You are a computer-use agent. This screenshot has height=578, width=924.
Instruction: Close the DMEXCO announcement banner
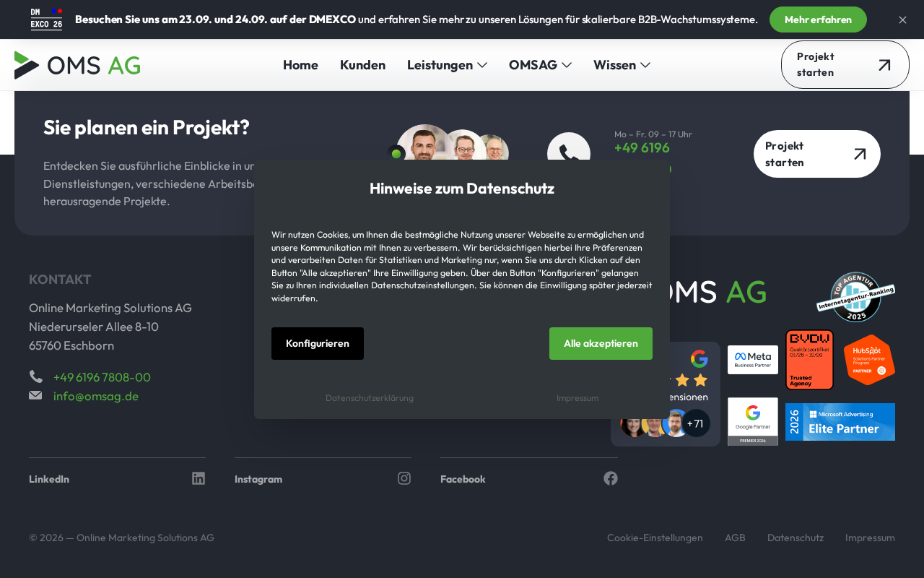click(x=902, y=20)
